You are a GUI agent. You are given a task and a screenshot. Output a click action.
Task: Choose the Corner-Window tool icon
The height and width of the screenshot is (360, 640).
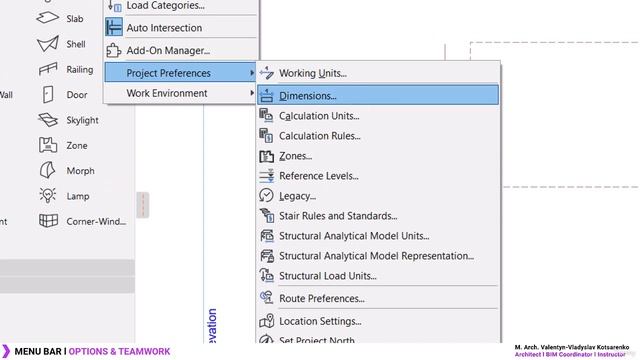[48, 221]
